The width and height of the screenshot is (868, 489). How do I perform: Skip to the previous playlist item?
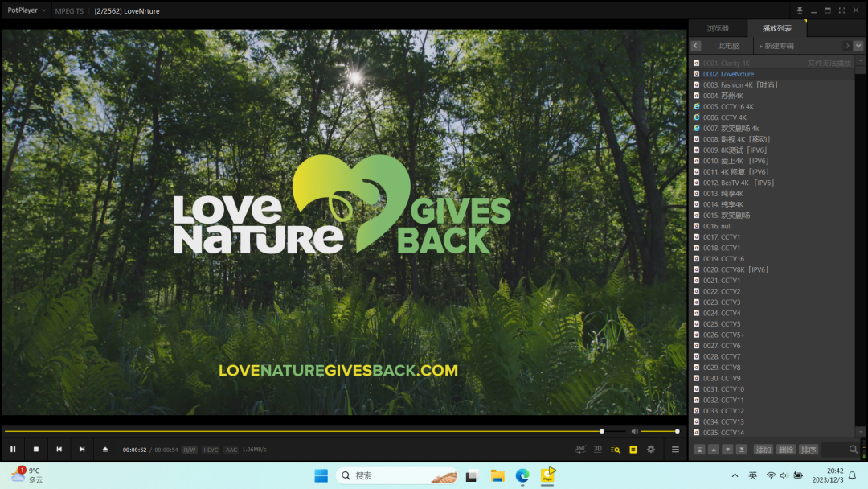(x=59, y=449)
